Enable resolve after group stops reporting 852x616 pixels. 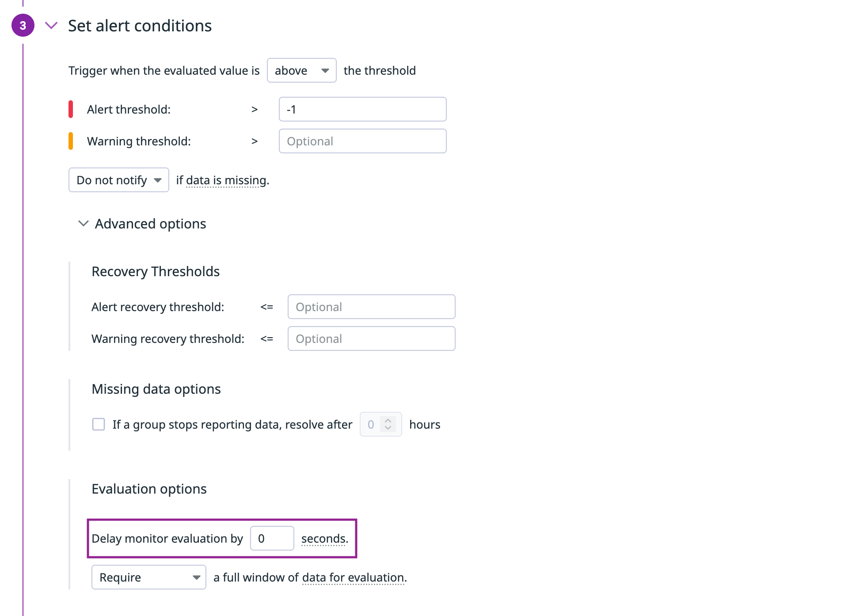coord(99,425)
